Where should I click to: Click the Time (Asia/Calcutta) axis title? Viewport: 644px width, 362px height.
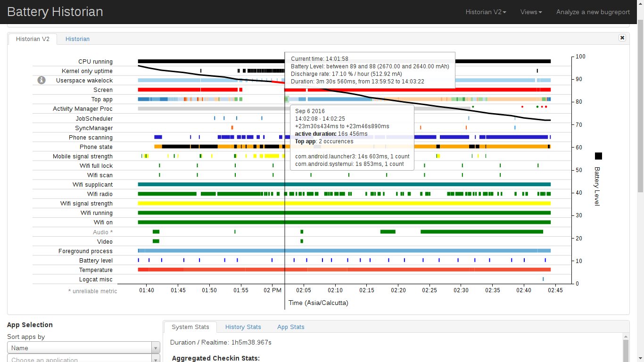(x=318, y=303)
